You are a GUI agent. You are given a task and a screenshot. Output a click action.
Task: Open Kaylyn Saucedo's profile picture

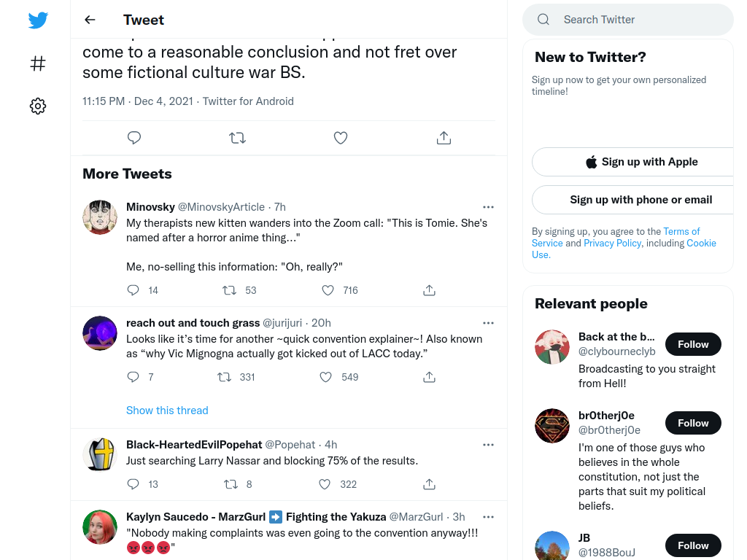click(x=99, y=527)
